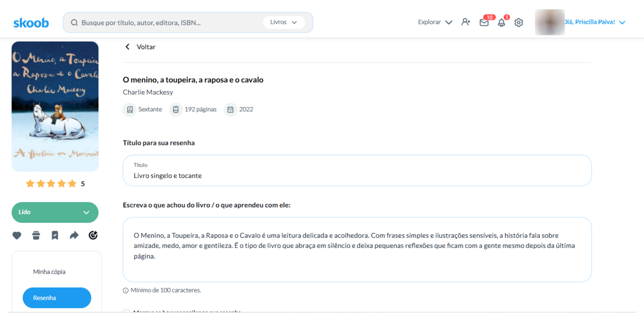The height and width of the screenshot is (322, 644).
Task: Click the search magnifier icon
Action: point(74,23)
